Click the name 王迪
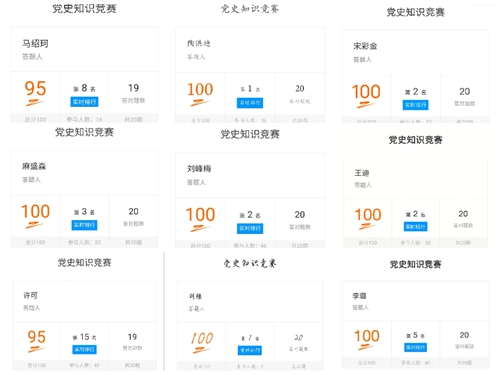The height and width of the screenshot is (375, 500). (x=362, y=173)
